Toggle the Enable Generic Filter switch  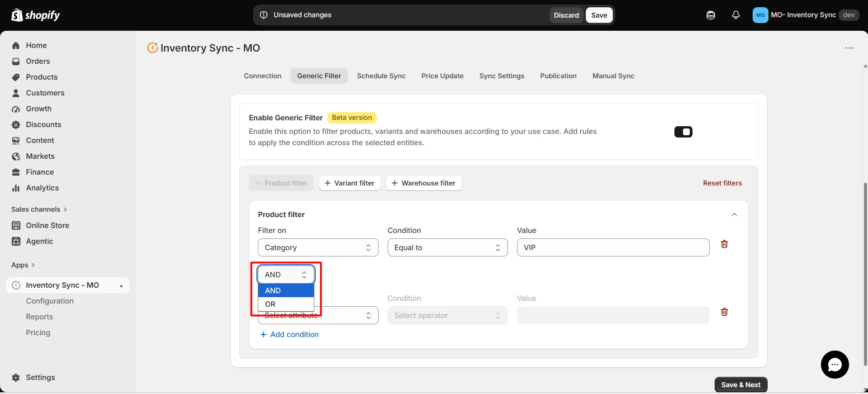tap(683, 132)
